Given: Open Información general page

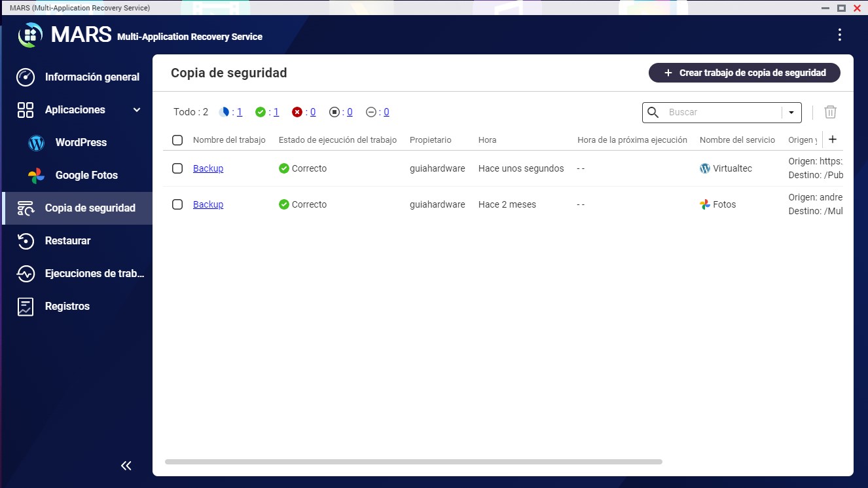Looking at the screenshot, I should coord(92,77).
